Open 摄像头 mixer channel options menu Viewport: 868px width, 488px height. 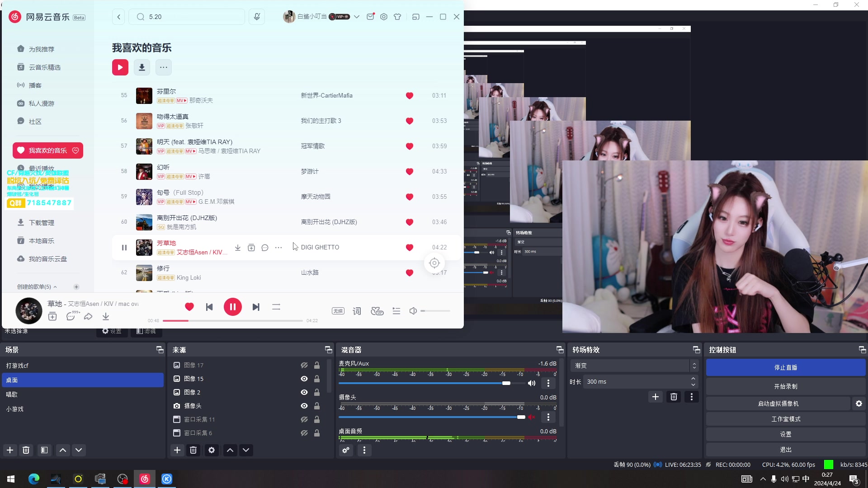coord(548,417)
